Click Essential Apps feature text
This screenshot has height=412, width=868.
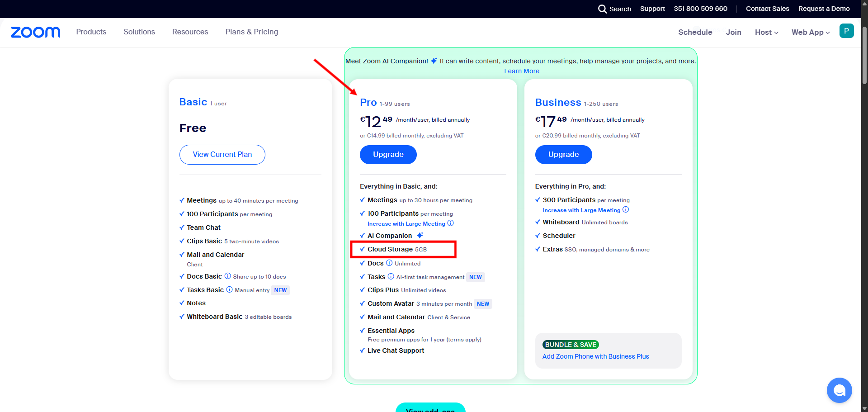(391, 331)
